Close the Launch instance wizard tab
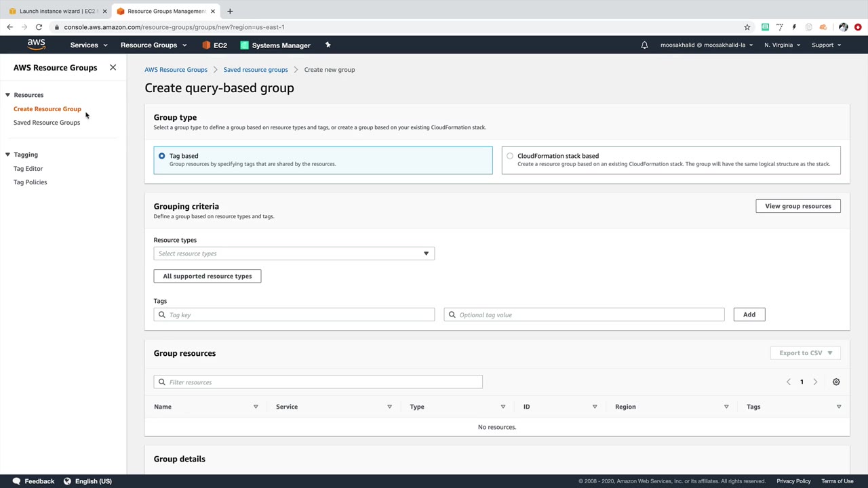The height and width of the screenshot is (488, 868). pos(104,11)
